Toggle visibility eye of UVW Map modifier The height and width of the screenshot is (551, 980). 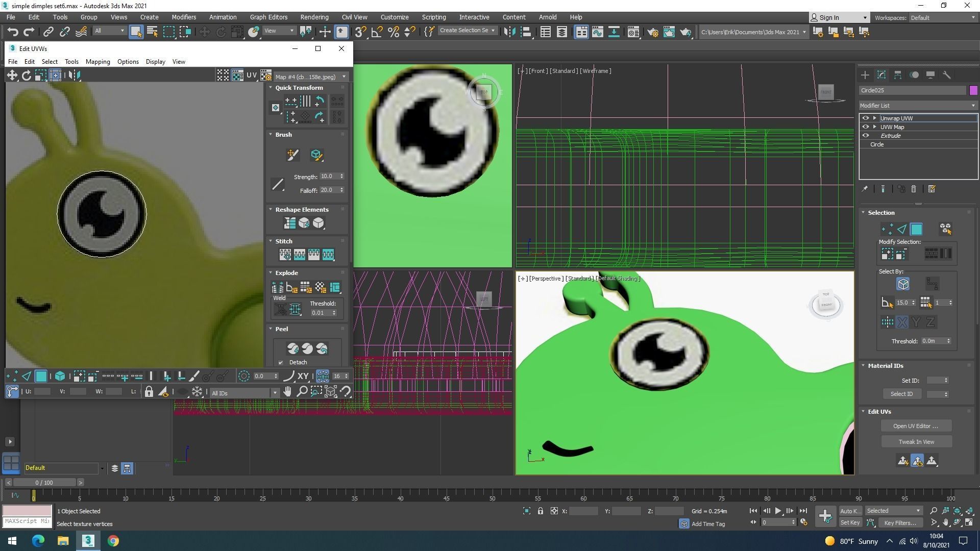[865, 127]
